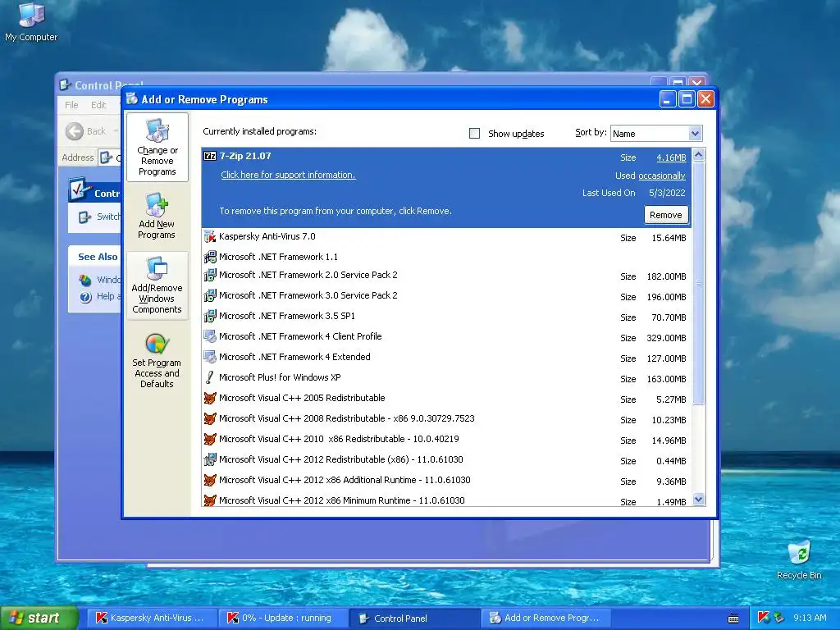Click the .NET Framework 3.5 SP1 icon
Viewport: 840px width, 630px height.
click(x=210, y=316)
